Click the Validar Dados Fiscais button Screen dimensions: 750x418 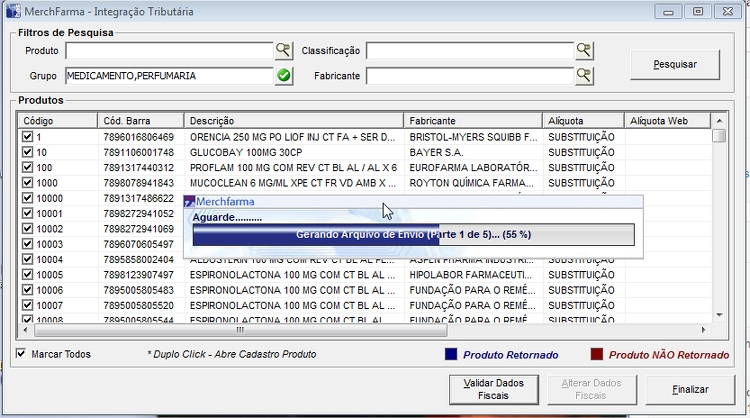494,389
